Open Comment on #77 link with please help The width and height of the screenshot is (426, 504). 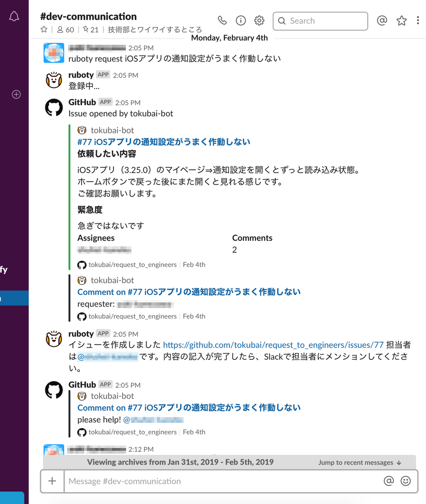coord(189,408)
